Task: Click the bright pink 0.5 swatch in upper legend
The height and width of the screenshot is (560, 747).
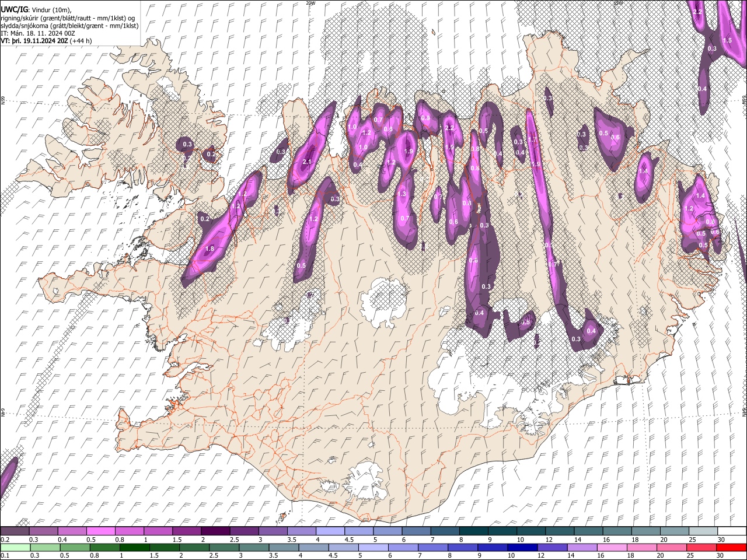Action: coord(100,531)
